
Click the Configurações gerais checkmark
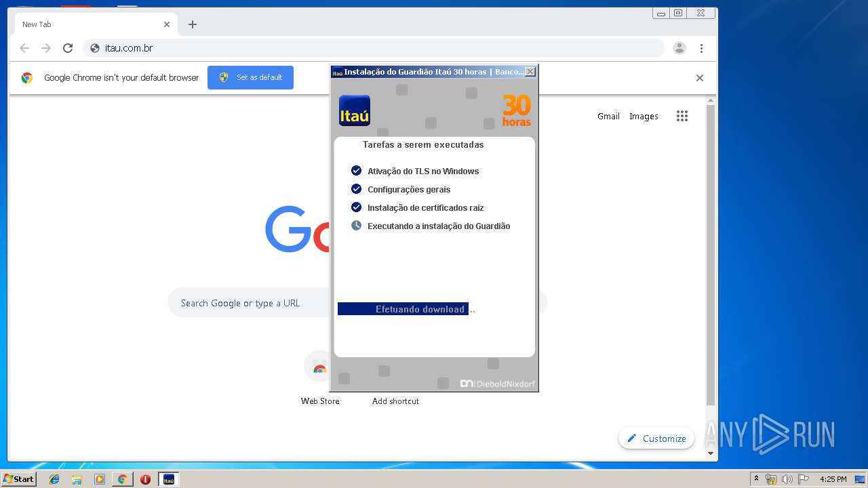coord(356,189)
